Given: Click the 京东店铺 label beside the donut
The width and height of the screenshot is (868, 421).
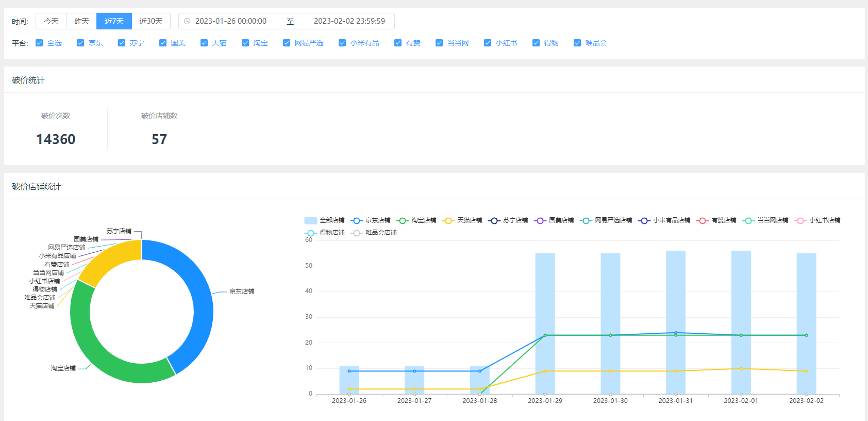Looking at the screenshot, I should click(x=242, y=292).
